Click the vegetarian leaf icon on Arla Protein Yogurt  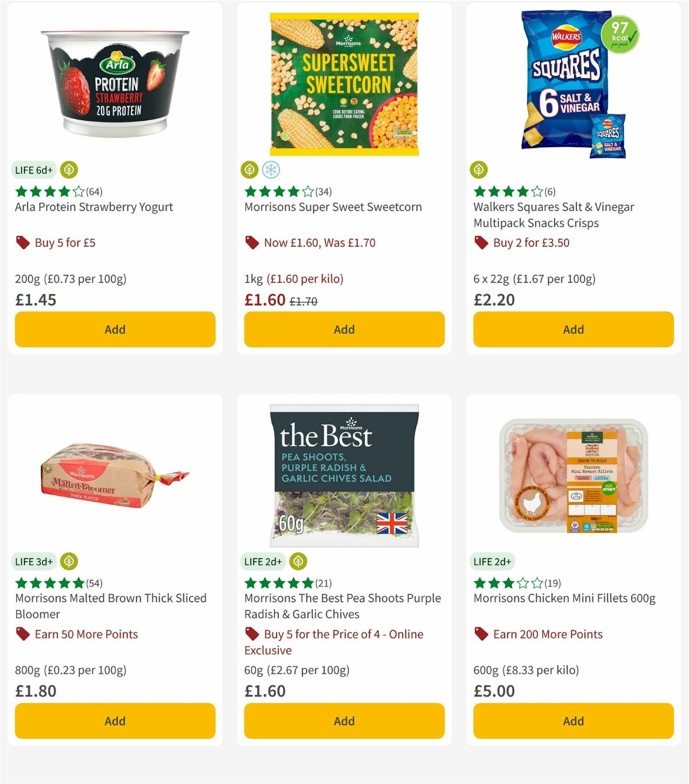(x=68, y=170)
